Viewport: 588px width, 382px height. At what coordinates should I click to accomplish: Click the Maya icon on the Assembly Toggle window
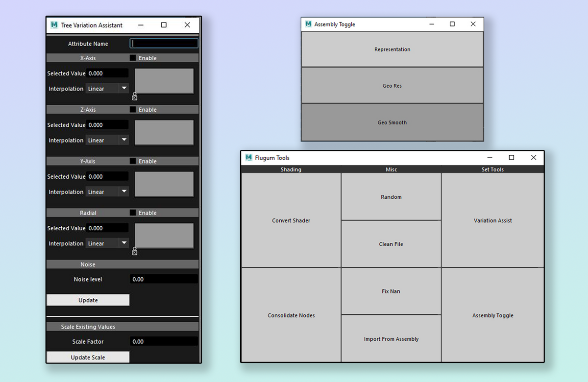[308, 24]
